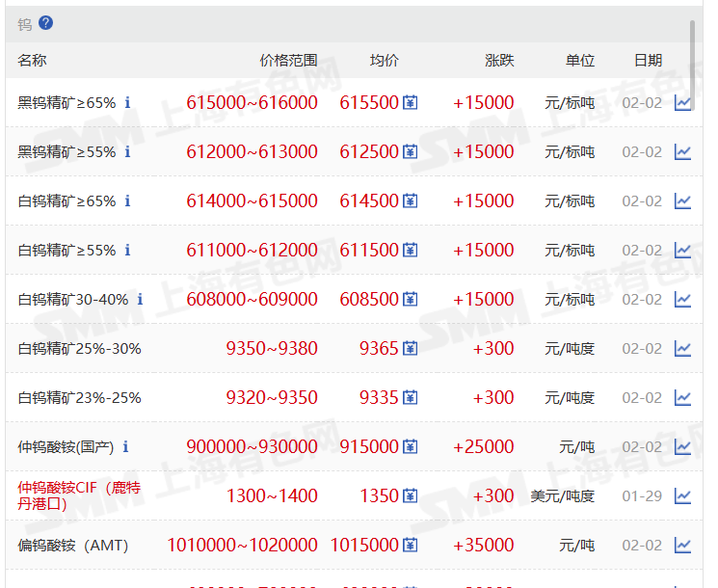718x588 pixels.
Task: Click the yuan icon beside average 1350
Action: [x=411, y=495]
